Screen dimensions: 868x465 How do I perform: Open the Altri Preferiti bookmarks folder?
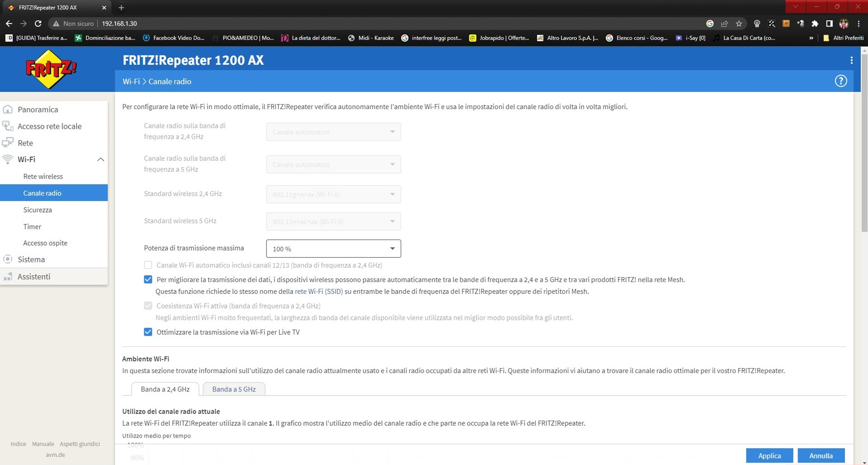pyautogui.click(x=843, y=38)
